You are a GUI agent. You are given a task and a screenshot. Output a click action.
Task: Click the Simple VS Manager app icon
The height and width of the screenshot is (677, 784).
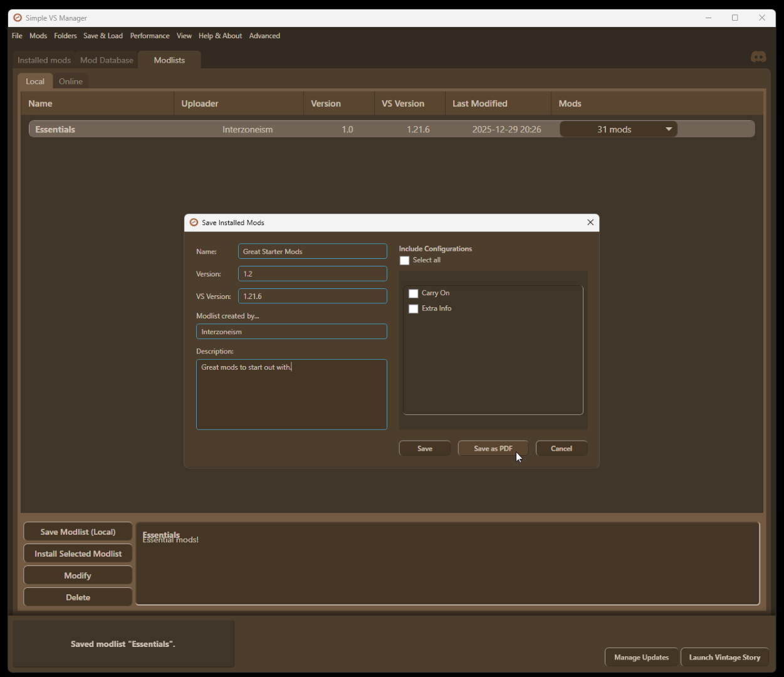18,18
